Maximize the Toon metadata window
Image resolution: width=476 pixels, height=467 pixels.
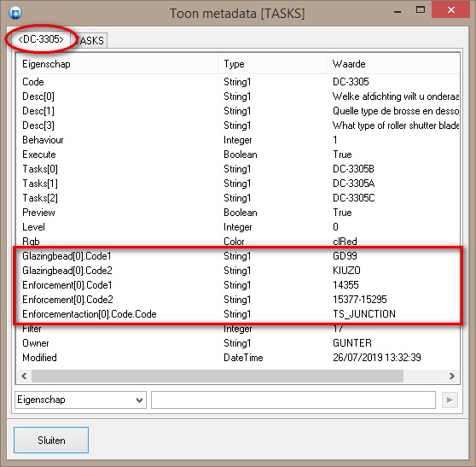(x=421, y=10)
